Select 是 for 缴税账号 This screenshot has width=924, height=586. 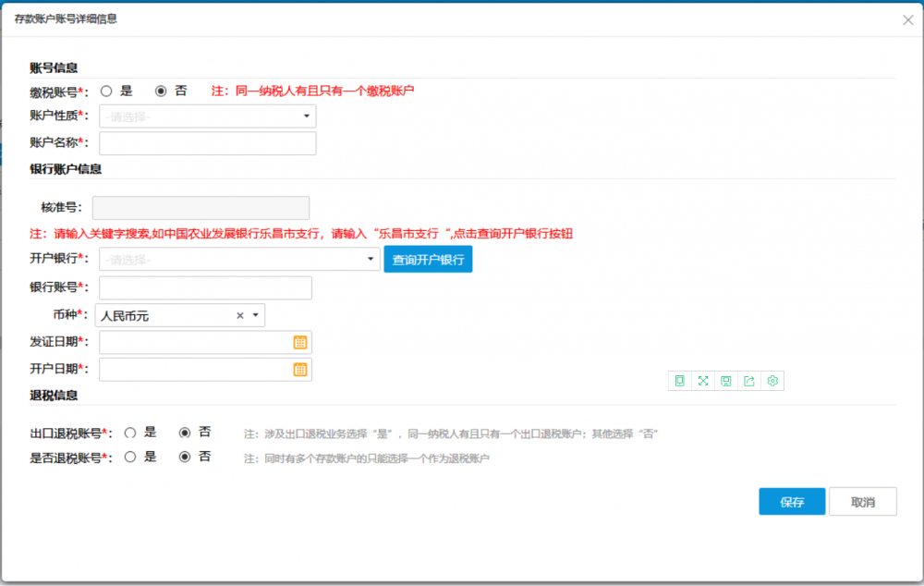106,91
